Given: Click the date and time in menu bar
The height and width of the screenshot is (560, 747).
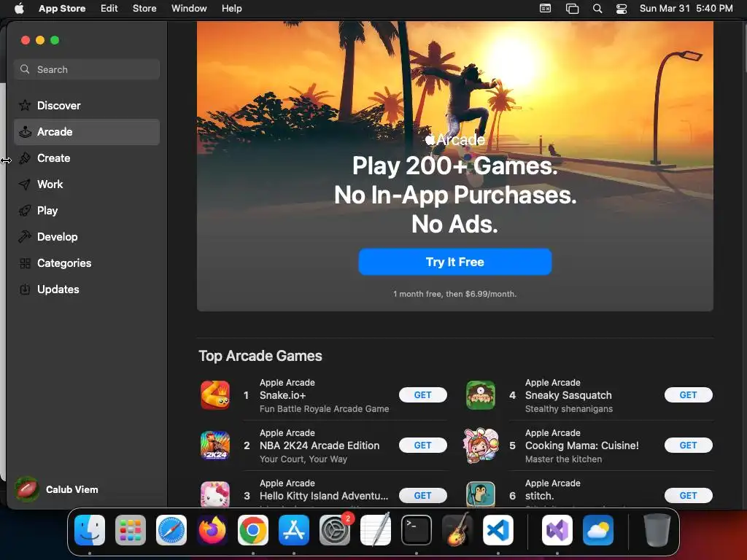Looking at the screenshot, I should 686,8.
